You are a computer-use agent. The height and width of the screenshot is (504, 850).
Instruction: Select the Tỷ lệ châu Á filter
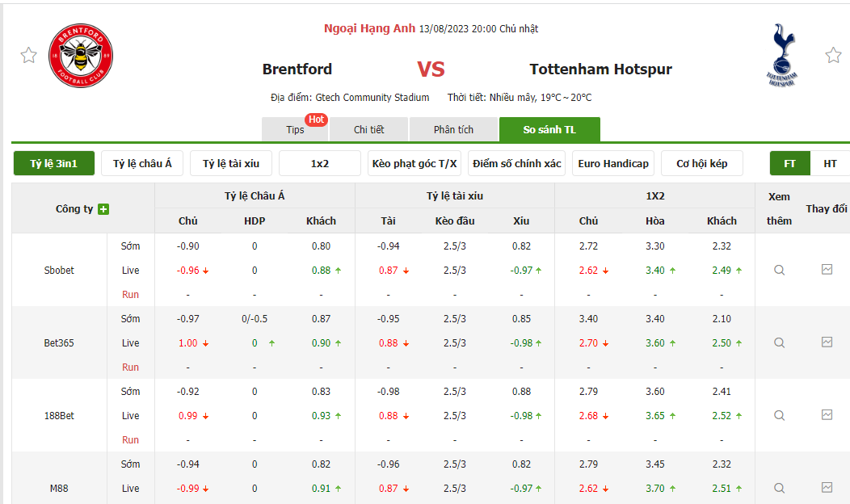pos(142,163)
